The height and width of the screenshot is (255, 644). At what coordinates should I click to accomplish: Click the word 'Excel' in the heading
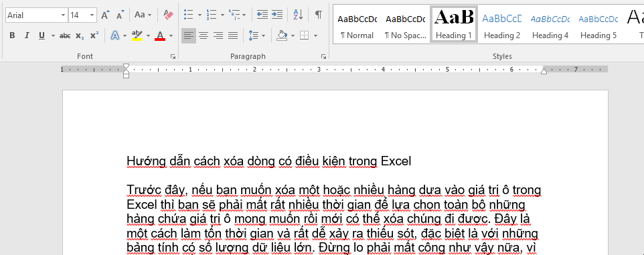pos(396,161)
